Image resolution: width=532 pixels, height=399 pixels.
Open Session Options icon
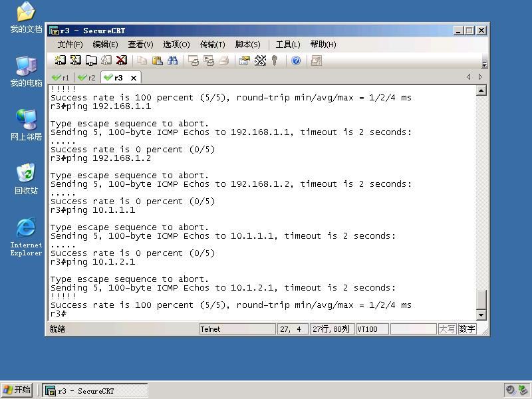tap(244, 61)
